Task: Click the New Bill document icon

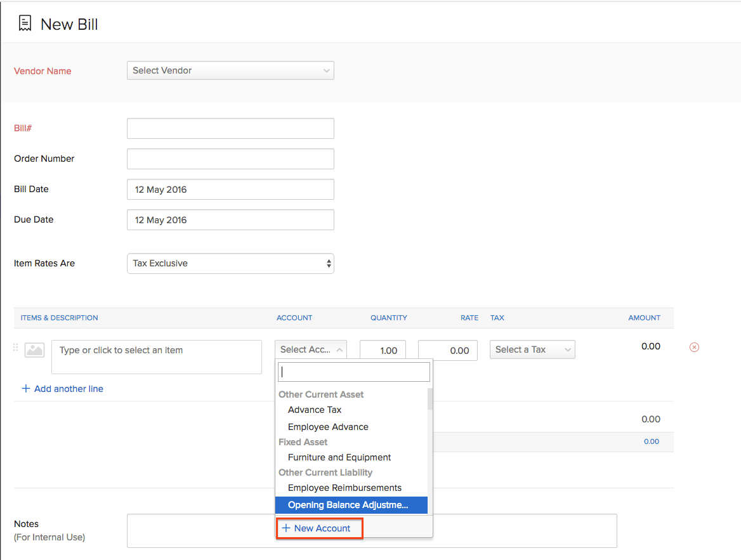Action: point(24,23)
